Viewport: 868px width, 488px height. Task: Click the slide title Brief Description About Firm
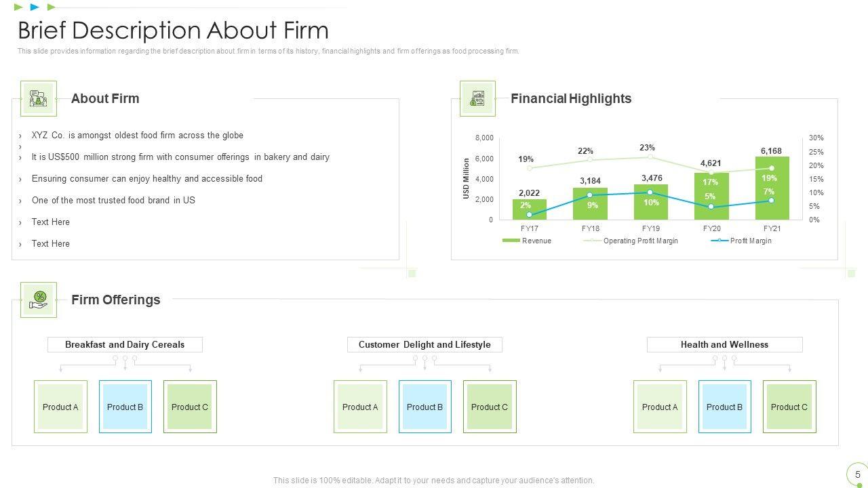tap(173, 30)
